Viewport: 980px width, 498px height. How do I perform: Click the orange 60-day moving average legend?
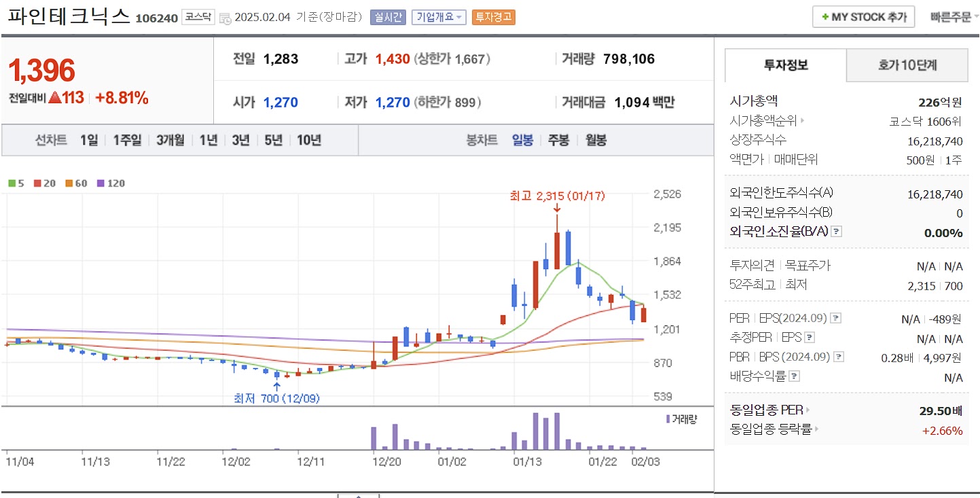click(x=76, y=183)
